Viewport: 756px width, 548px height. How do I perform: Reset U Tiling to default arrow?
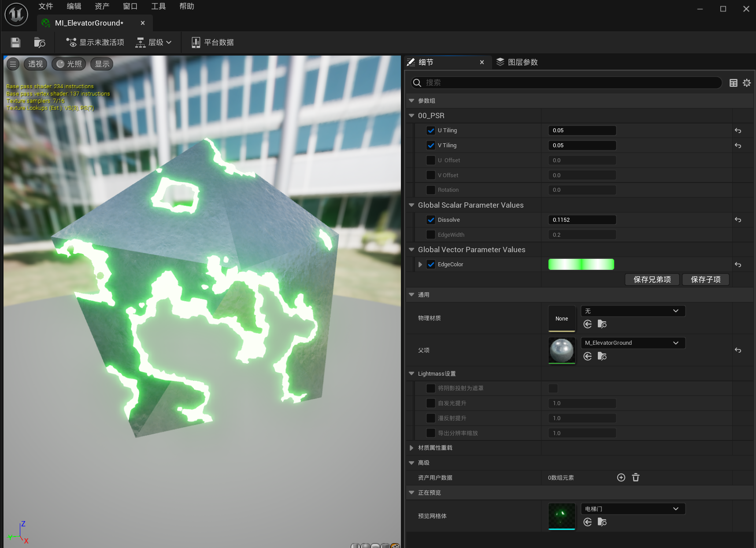(738, 130)
